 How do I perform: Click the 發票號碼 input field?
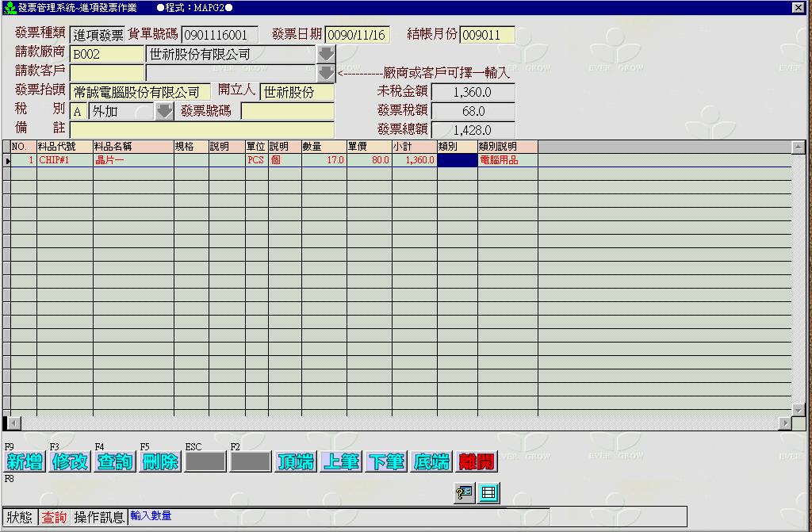pos(287,111)
